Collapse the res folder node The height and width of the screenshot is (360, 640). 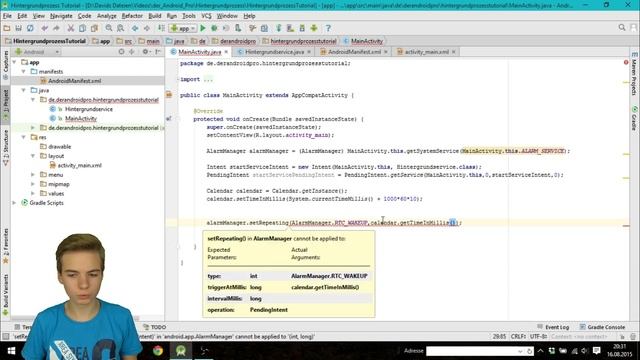[24, 137]
